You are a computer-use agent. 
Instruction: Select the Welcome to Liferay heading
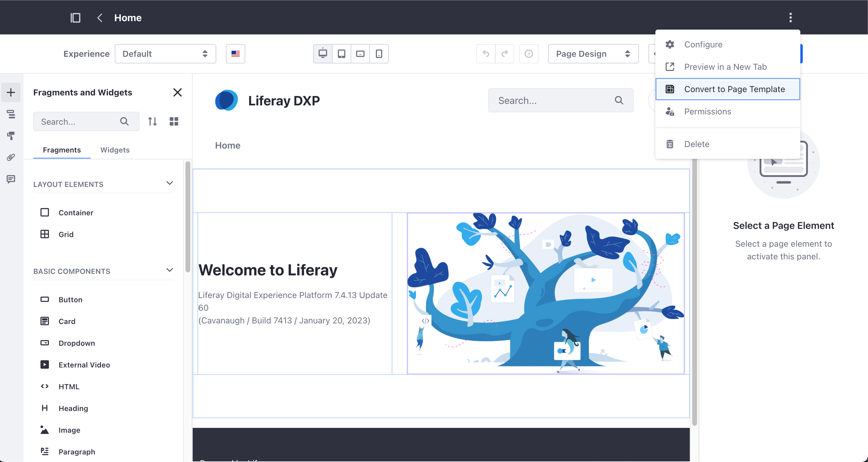point(268,270)
